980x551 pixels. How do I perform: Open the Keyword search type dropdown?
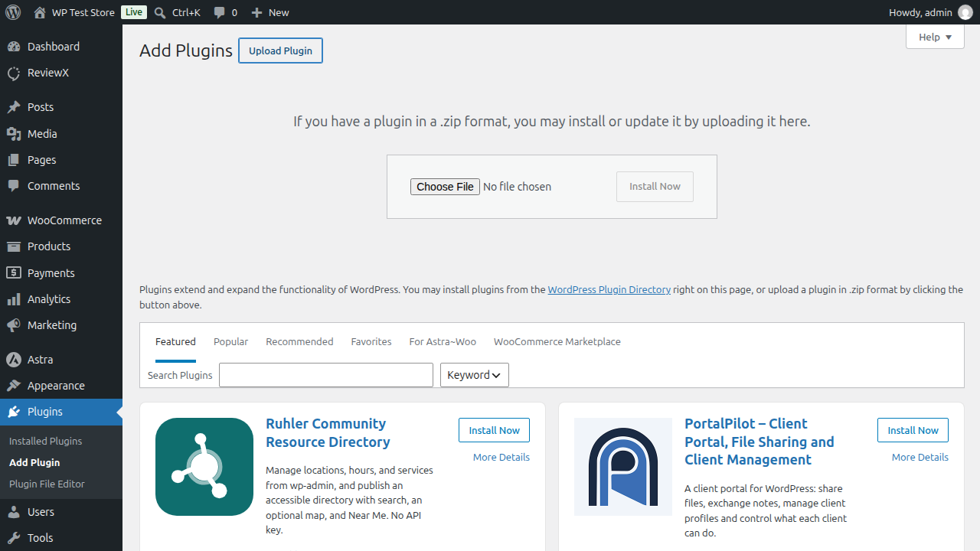475,375
